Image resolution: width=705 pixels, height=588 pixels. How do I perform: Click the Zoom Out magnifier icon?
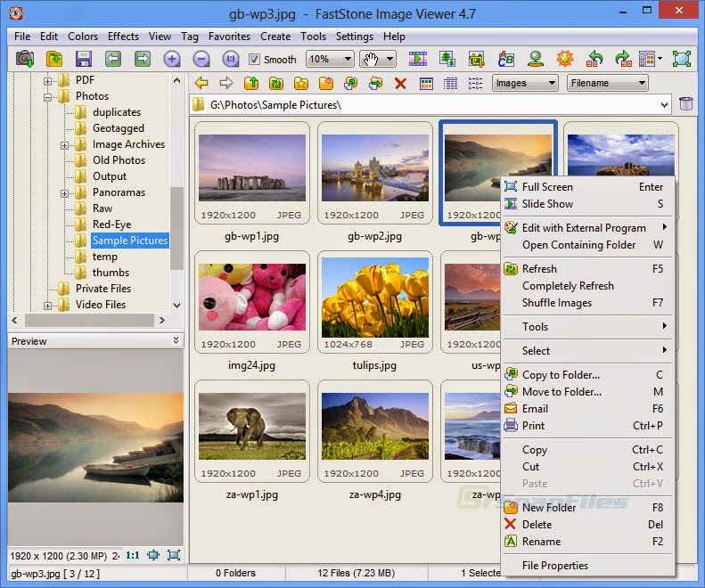201,59
